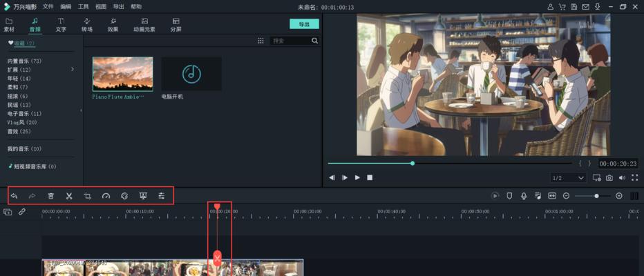644x276 pixels.
Task: Play the preview video
Action: click(357, 177)
